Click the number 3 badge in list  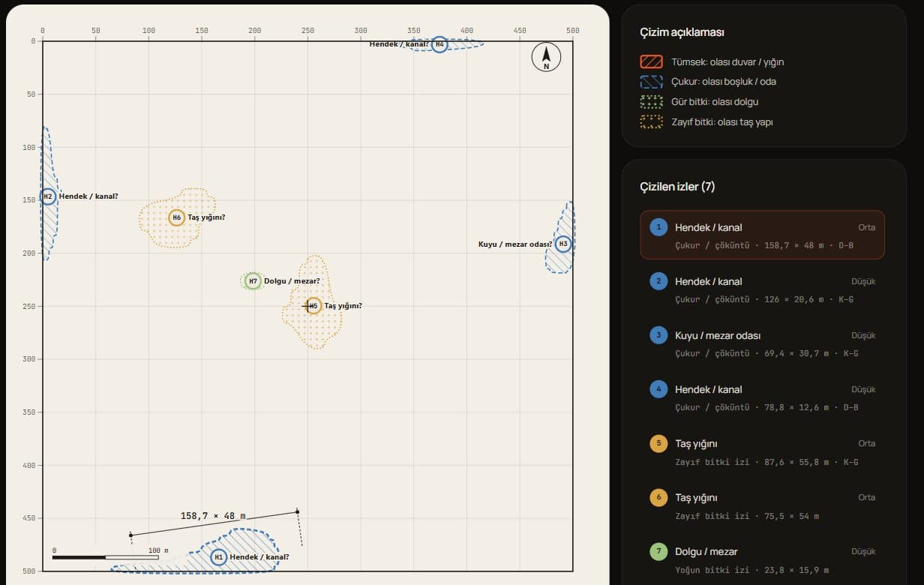(658, 335)
